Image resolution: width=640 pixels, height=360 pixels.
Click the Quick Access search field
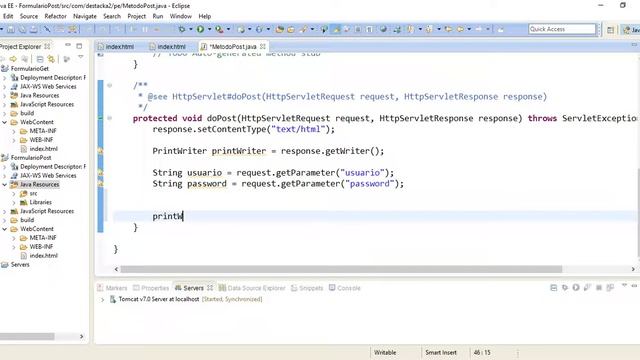(x=562, y=29)
